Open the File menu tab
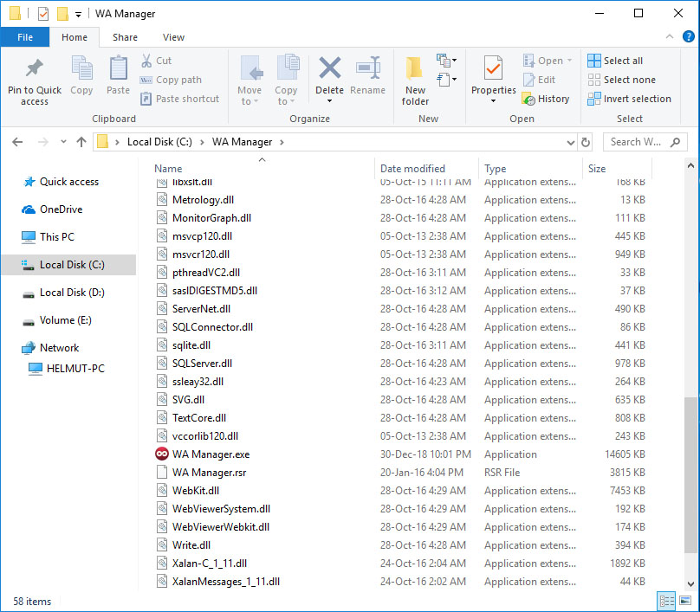The width and height of the screenshot is (700, 612). [25, 37]
